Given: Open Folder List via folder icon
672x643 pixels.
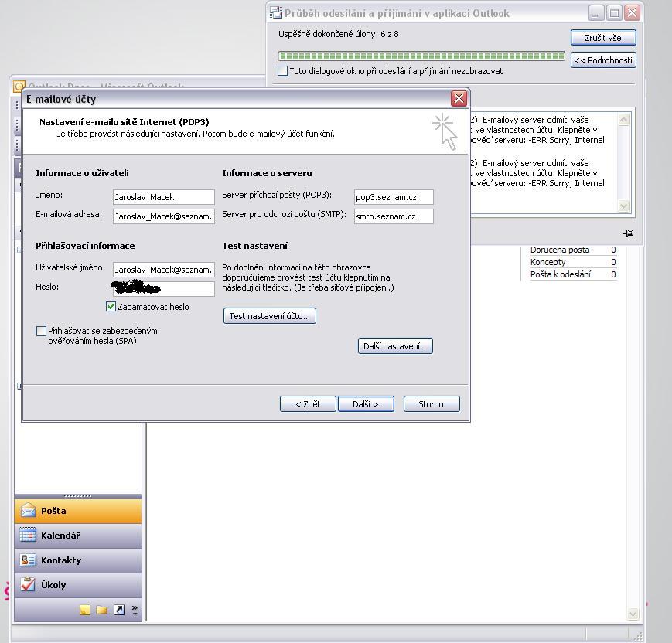Looking at the screenshot, I should click(x=101, y=610).
